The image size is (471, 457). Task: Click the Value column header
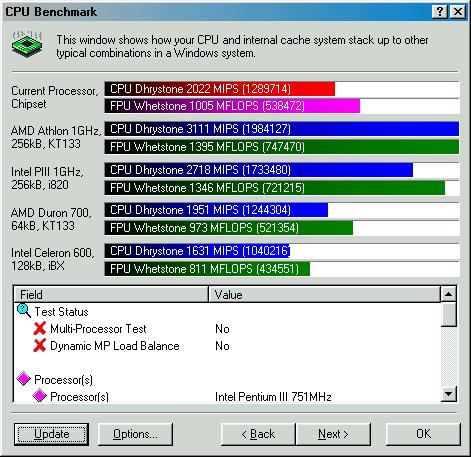(x=324, y=294)
